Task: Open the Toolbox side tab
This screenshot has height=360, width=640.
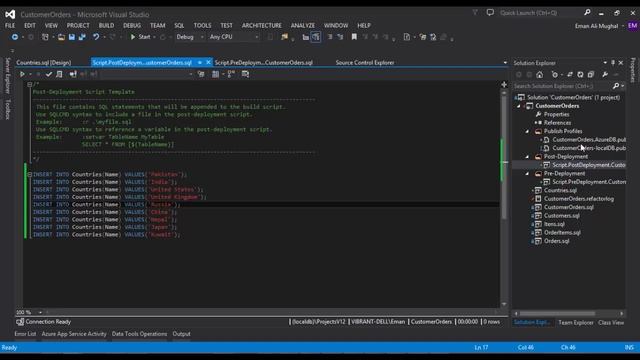Action: [x=7, y=109]
